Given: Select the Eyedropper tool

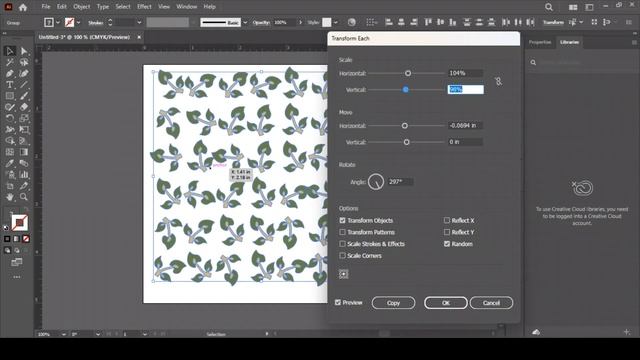Looking at the screenshot, I should (10, 163).
